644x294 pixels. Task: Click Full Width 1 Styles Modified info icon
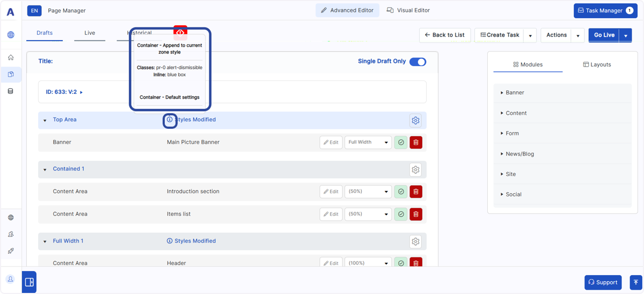pyautogui.click(x=170, y=241)
